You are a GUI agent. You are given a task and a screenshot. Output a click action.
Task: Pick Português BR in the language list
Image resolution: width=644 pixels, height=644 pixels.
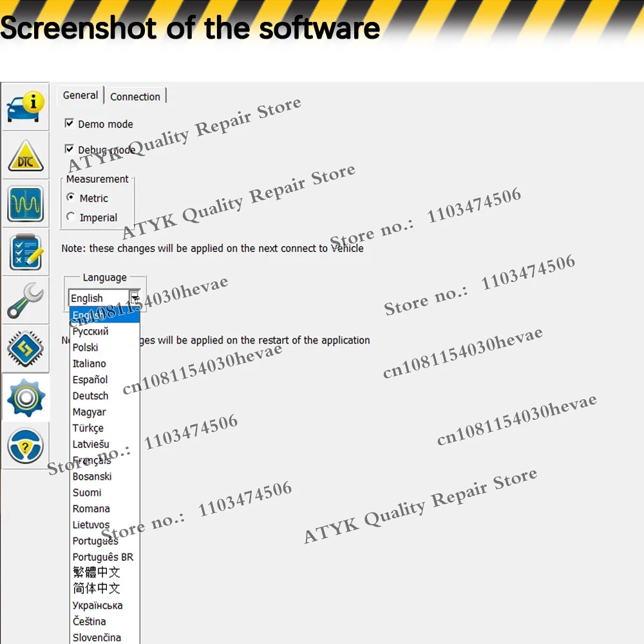coord(105,556)
